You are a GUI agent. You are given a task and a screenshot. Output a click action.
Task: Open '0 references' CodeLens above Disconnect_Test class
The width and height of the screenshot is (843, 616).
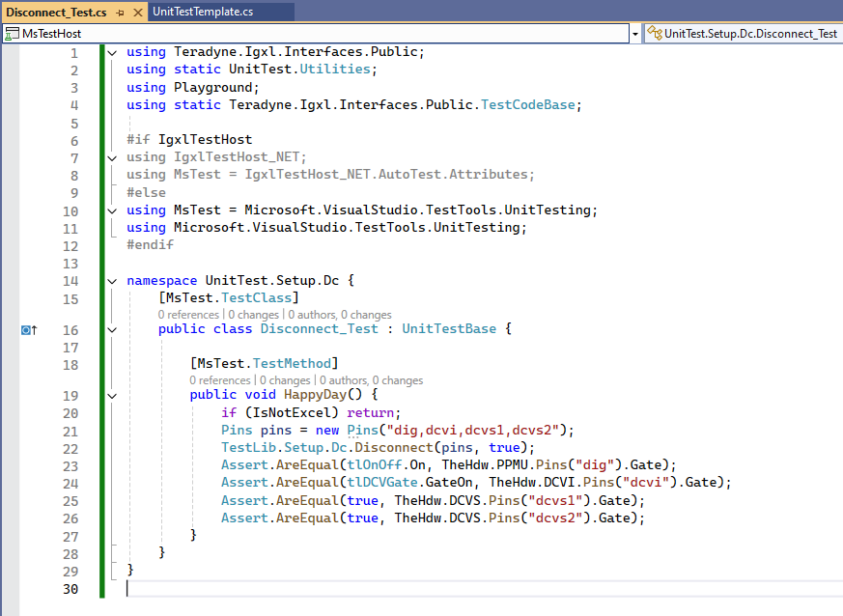coord(188,315)
